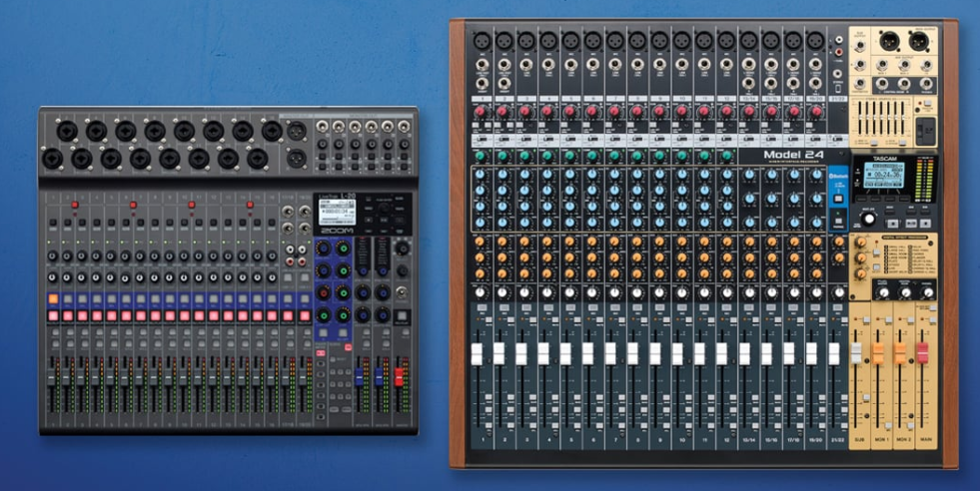Image resolution: width=980 pixels, height=491 pixels.
Task: Click the Tascam channel 1 white fader cap
Action: coord(477,353)
